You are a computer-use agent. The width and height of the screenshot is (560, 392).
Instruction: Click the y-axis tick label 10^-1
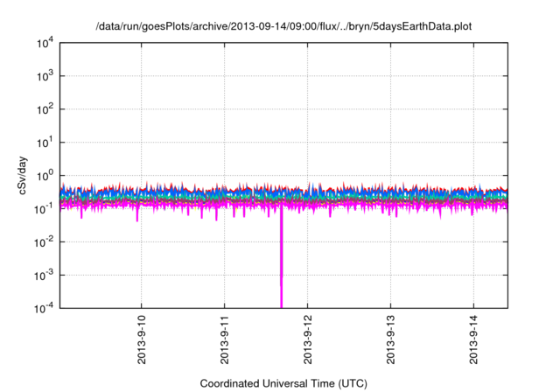(x=44, y=209)
